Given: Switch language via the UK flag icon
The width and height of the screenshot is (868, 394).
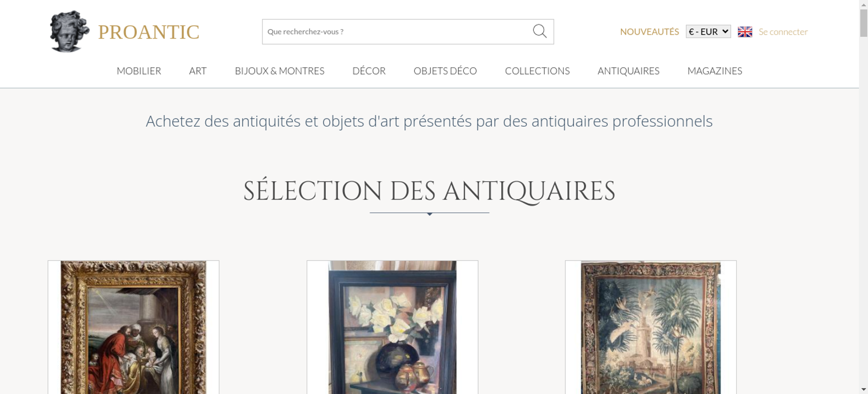Looking at the screenshot, I should [745, 32].
